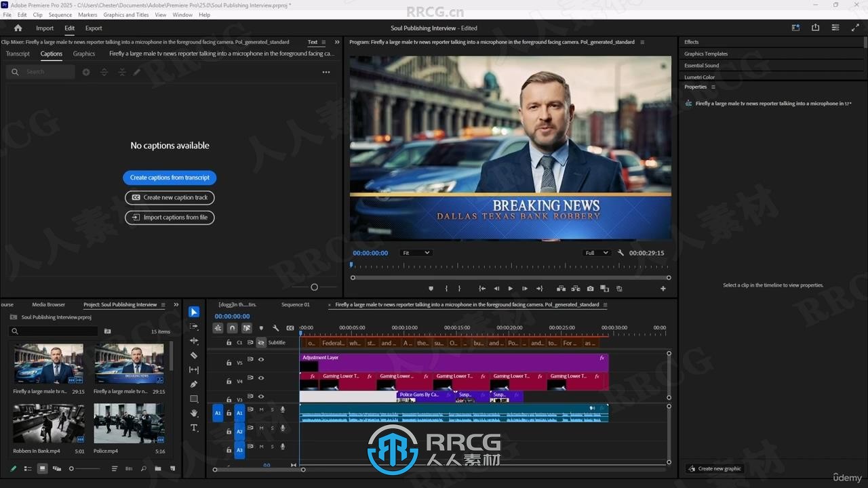Open the Full playback resolution dropdown
Image resolution: width=868 pixels, height=488 pixels.
coord(597,253)
